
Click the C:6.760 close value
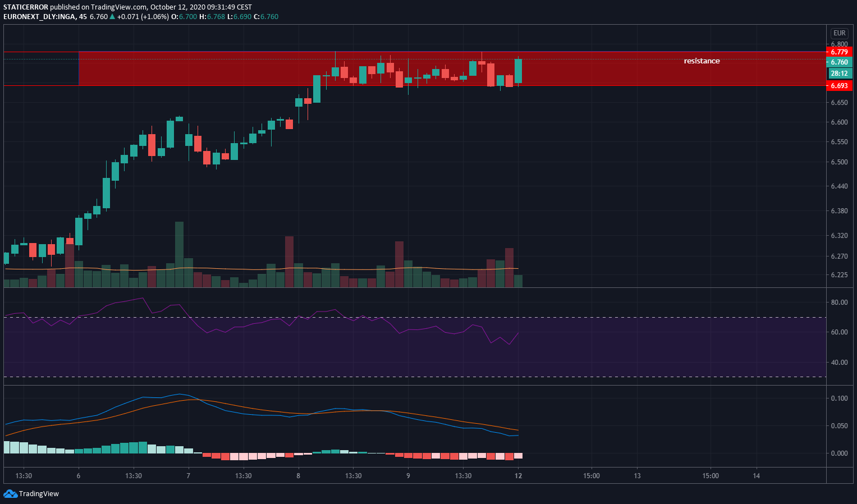click(266, 16)
